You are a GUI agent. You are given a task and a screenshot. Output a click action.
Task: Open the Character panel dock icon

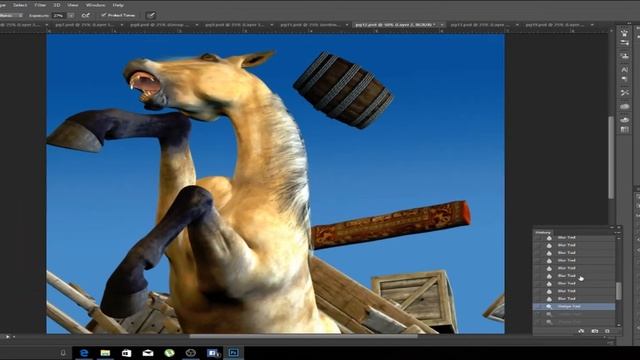[624, 70]
